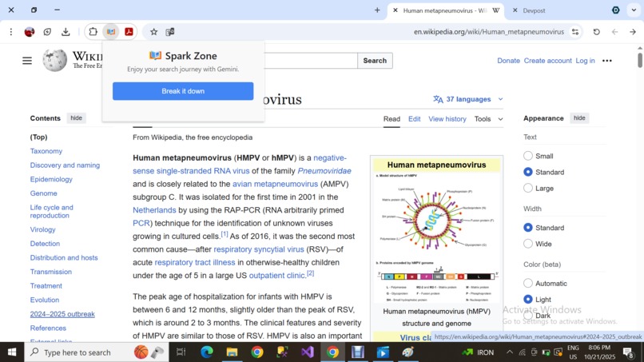Click the Windows taskbar search box
This screenshot has width=644, height=362.
(97, 352)
